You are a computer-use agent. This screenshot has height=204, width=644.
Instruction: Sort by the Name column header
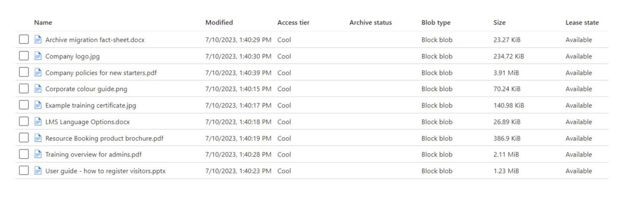pos(43,22)
